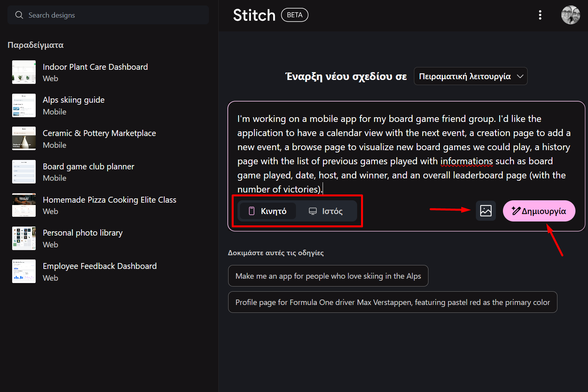Open Alps skiing guide thumbnail
This screenshot has height=392, width=588.
pos(24,105)
